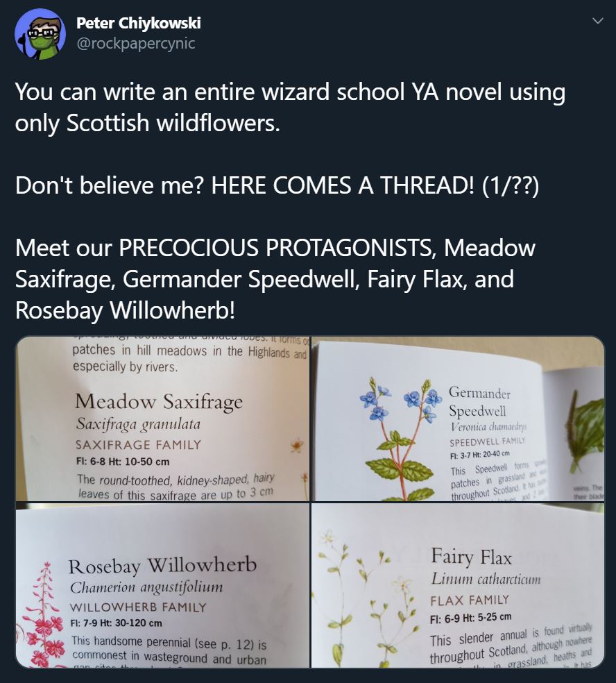The image size is (616, 683).
Task: Click the tweet text about wizard school novel
Action: pyautogui.click(x=290, y=107)
